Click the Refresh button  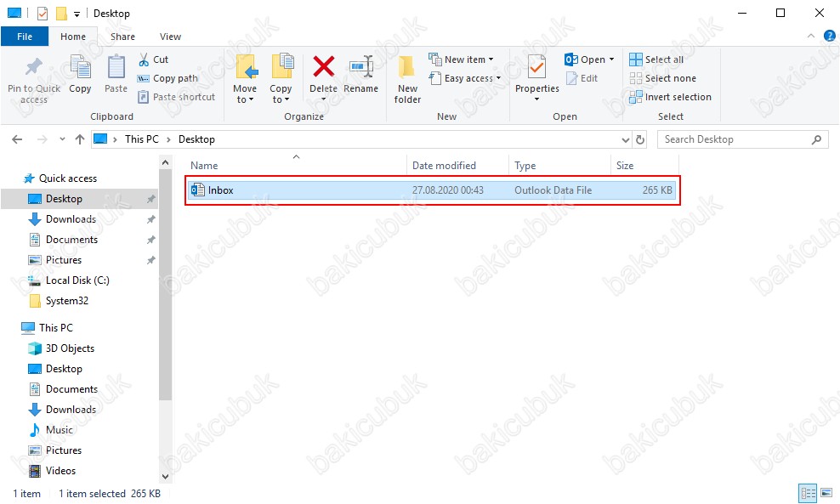pos(640,139)
